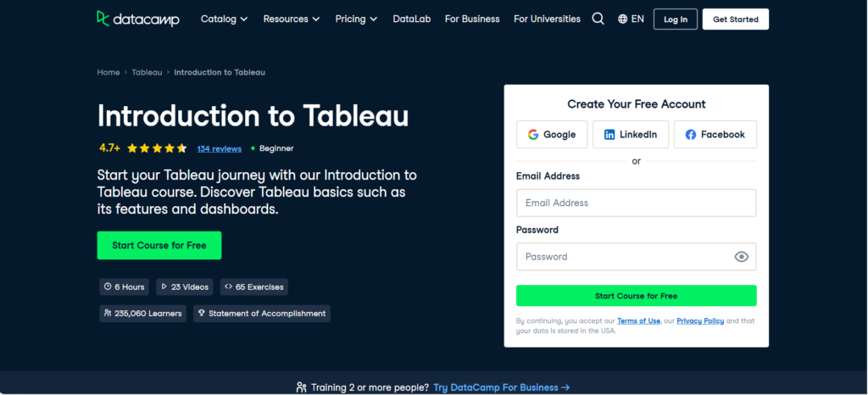Click the globe language icon
The width and height of the screenshot is (868, 395).
pyautogui.click(x=623, y=19)
